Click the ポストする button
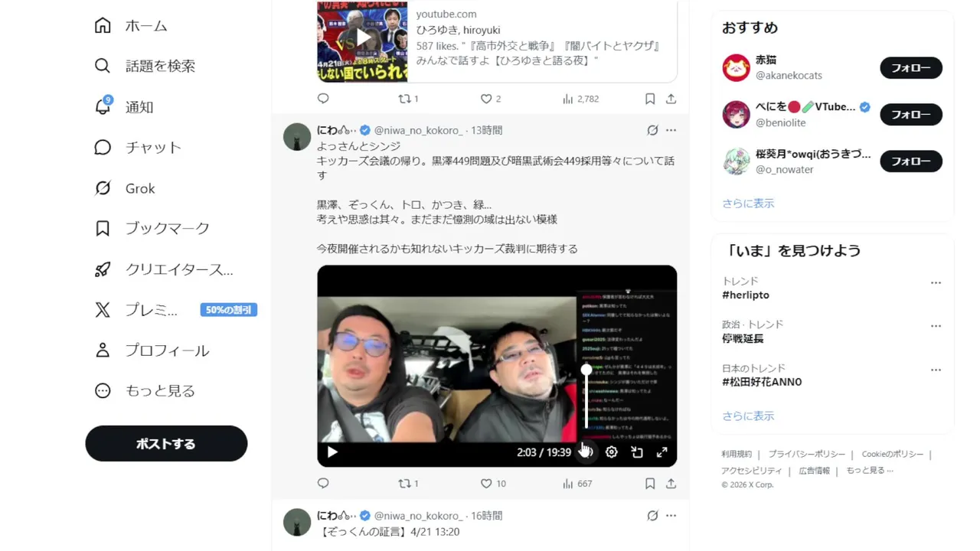Image resolution: width=980 pixels, height=551 pixels. (166, 444)
